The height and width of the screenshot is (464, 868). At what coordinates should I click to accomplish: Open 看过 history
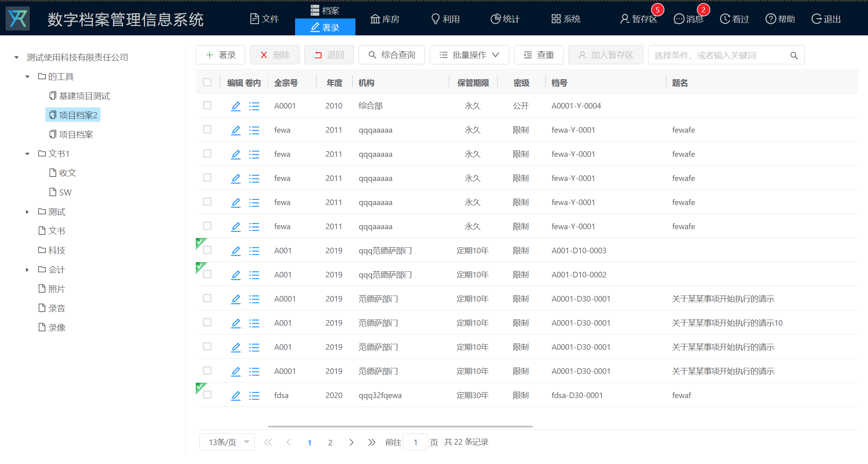tap(734, 19)
